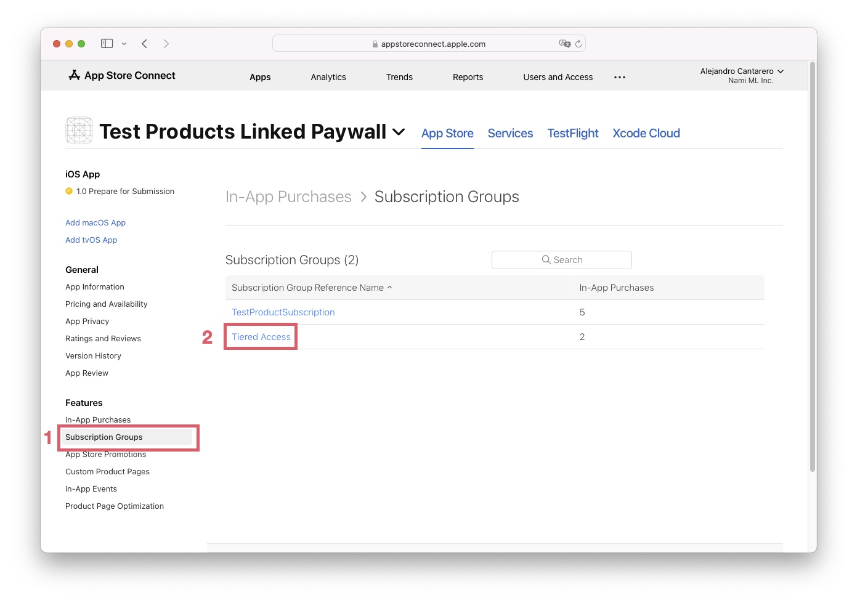852x616 pixels.
Task: Click the Add macOS App link
Action: (x=95, y=223)
